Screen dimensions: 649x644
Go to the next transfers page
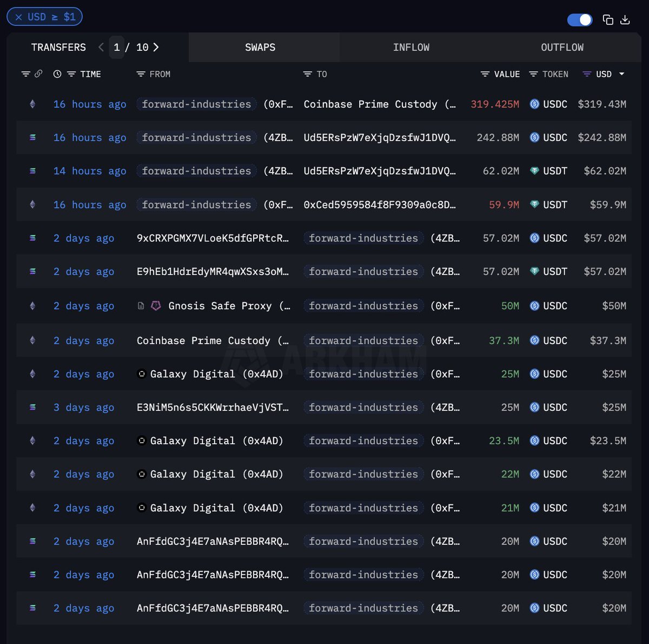click(x=156, y=47)
